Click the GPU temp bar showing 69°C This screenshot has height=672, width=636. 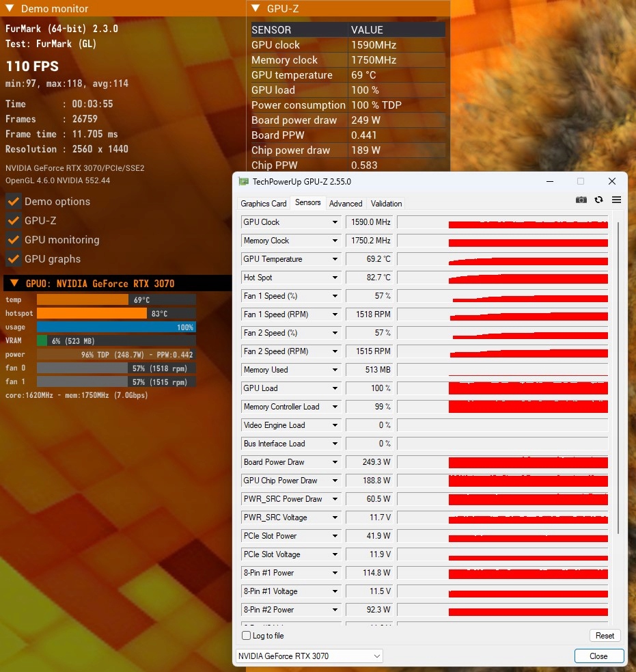(117, 299)
